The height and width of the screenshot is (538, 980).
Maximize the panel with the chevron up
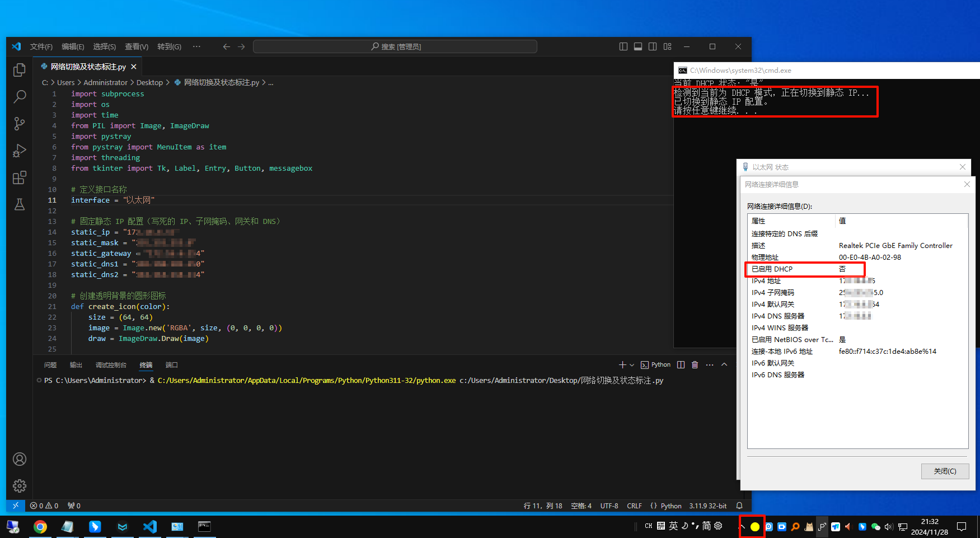coord(724,364)
